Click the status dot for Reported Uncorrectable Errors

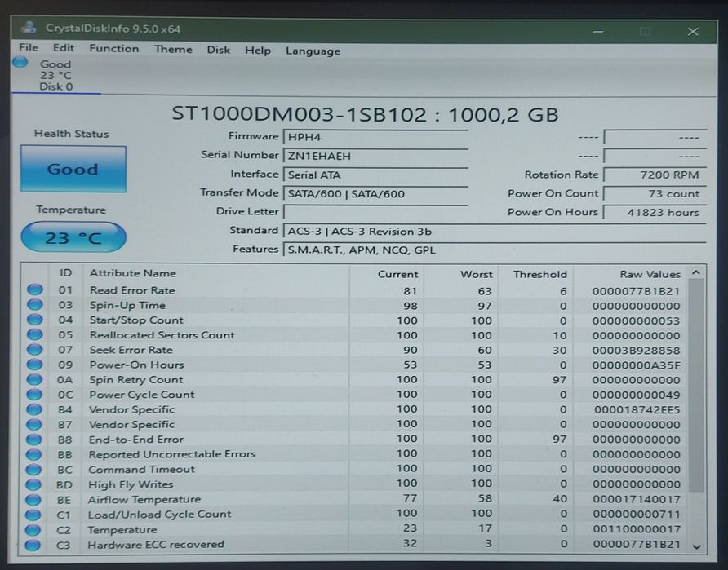(x=33, y=454)
